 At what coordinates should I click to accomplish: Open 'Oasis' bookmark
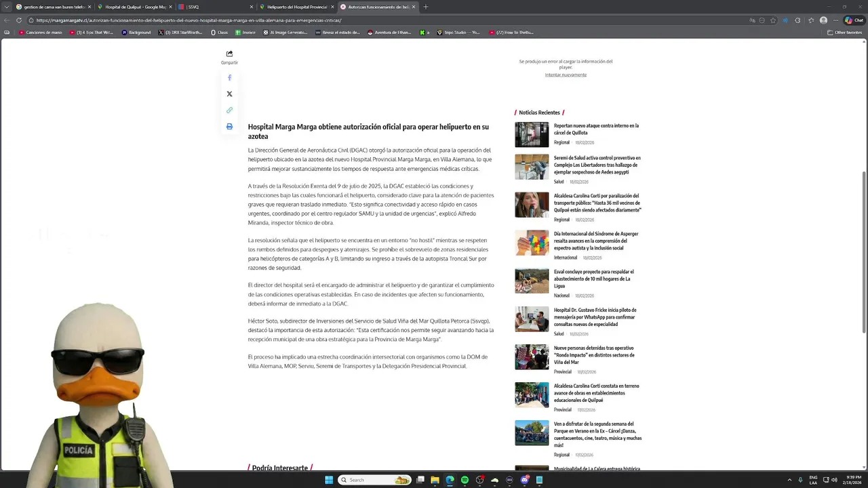[219, 33]
